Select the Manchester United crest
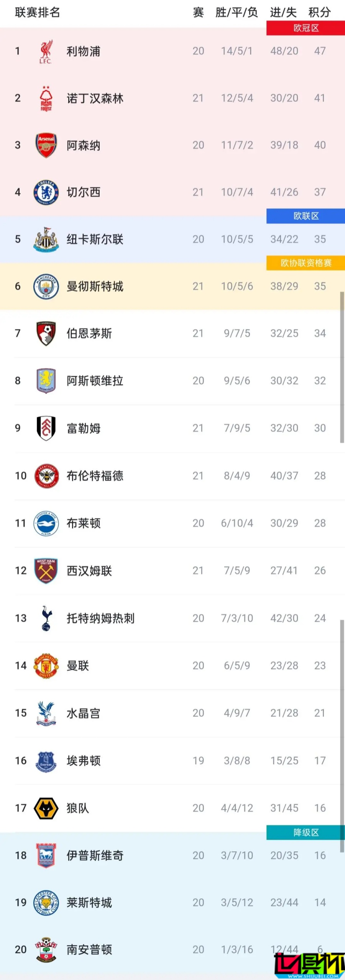Viewport: 345px width, 980px height. coord(46,666)
